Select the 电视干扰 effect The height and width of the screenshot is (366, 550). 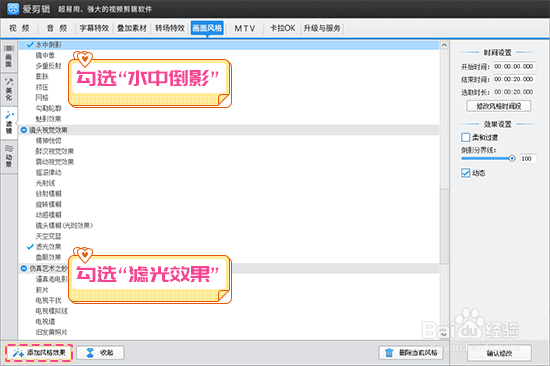(48, 300)
